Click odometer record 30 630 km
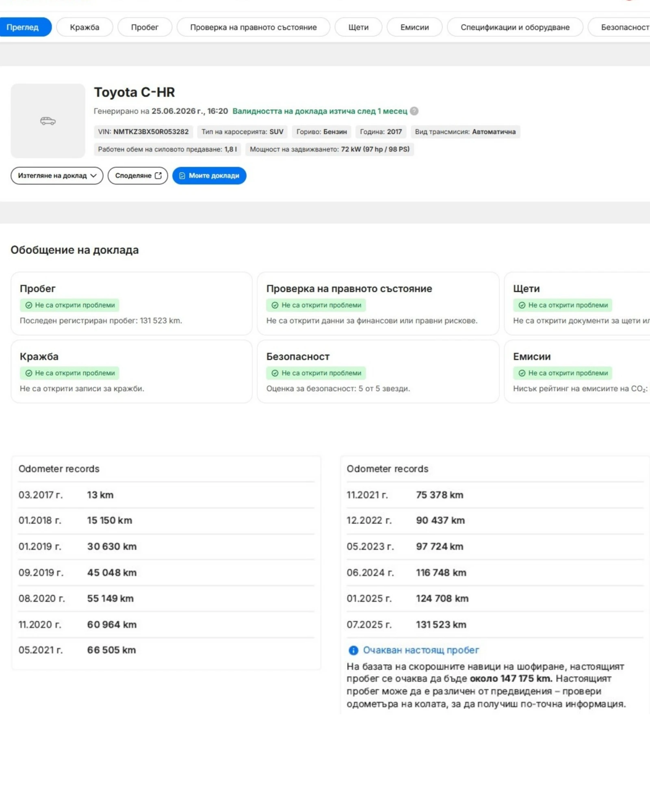This screenshot has height=812, width=650. [166, 546]
